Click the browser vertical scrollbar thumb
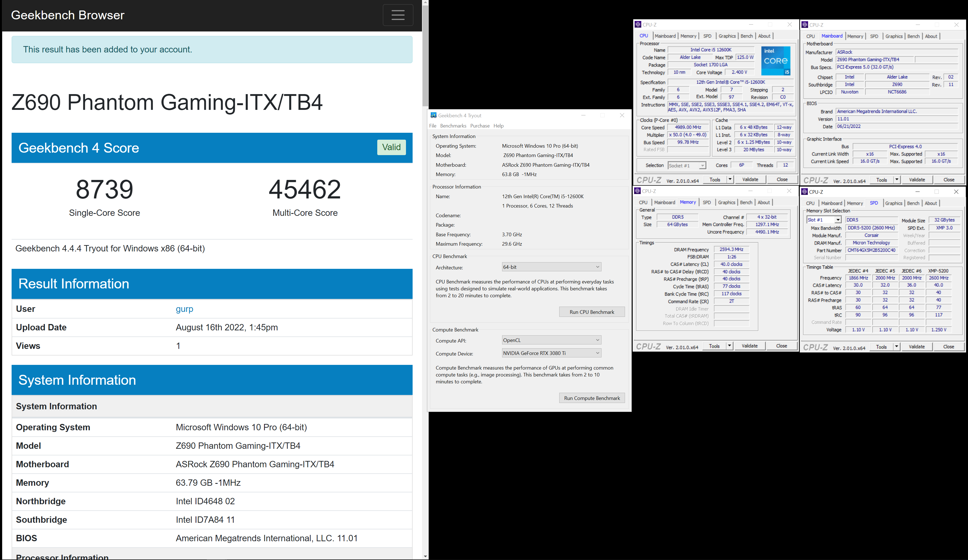The width and height of the screenshot is (968, 560). [x=425, y=56]
